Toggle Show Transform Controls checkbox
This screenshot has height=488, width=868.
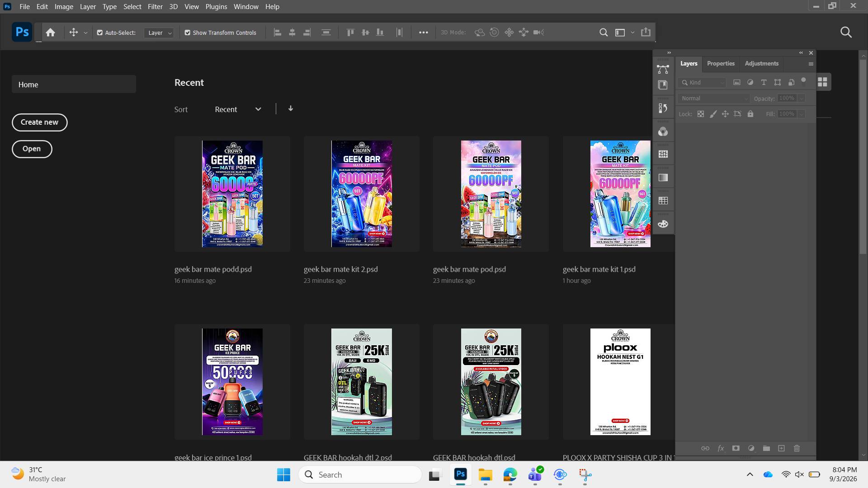[x=188, y=33]
